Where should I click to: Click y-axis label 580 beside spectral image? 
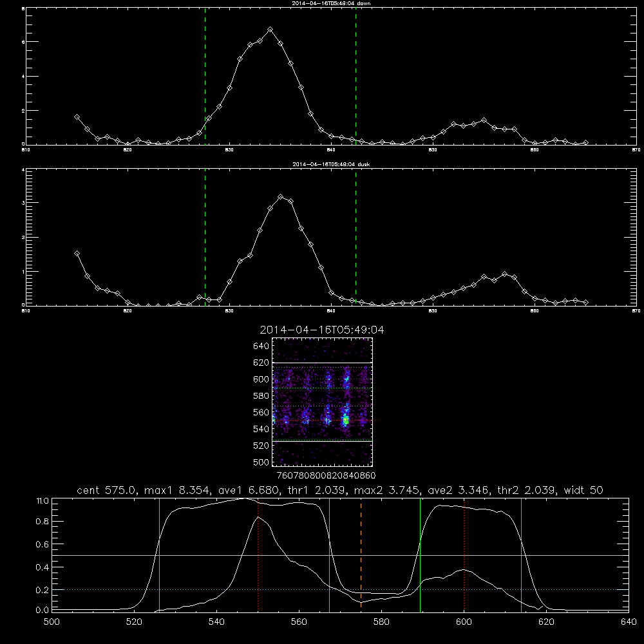coord(261,396)
